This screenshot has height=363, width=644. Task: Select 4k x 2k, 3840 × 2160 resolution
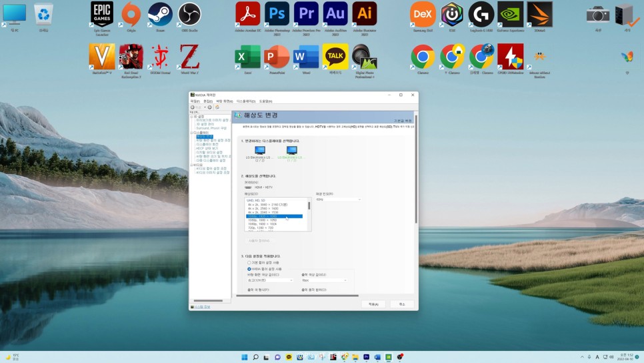[x=268, y=204]
